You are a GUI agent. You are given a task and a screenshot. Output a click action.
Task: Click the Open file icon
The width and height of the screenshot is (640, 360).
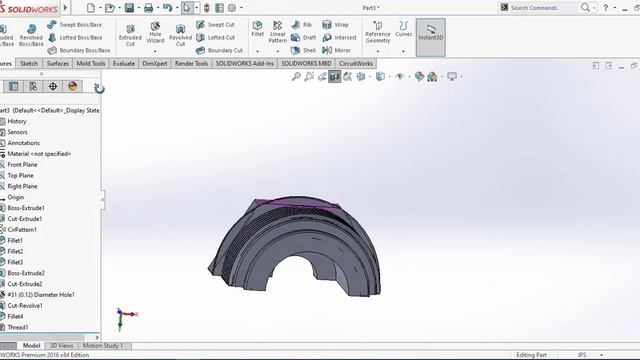(109, 8)
